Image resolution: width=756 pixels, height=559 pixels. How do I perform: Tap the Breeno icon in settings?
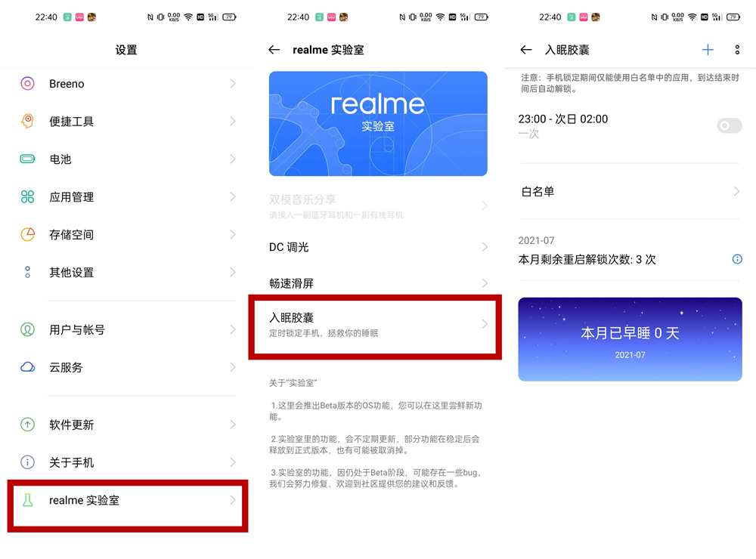point(28,84)
